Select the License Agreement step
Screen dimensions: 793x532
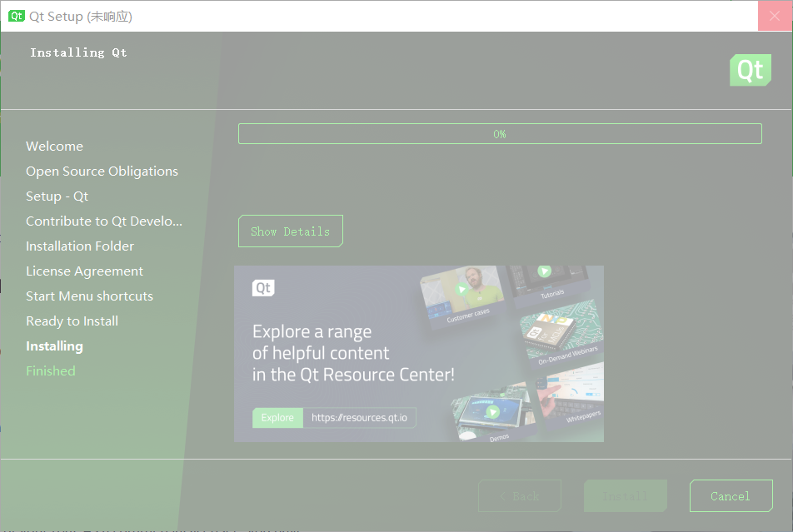click(x=84, y=271)
